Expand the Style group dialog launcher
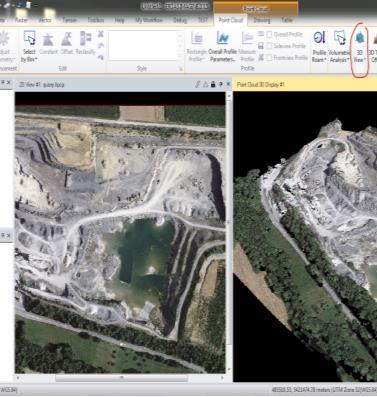Image resolution: width=377 pixels, height=397 pixels. coord(181,69)
